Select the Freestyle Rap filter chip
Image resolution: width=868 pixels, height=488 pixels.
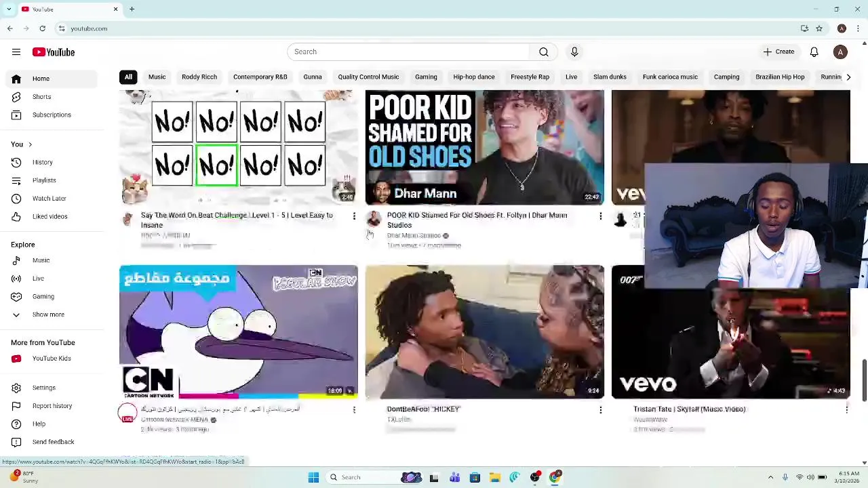(530, 77)
